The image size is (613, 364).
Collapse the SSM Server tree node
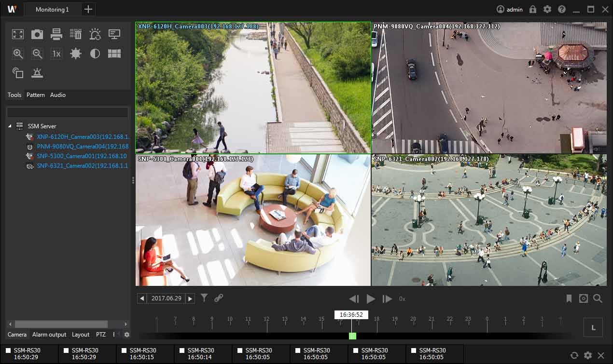(x=10, y=126)
